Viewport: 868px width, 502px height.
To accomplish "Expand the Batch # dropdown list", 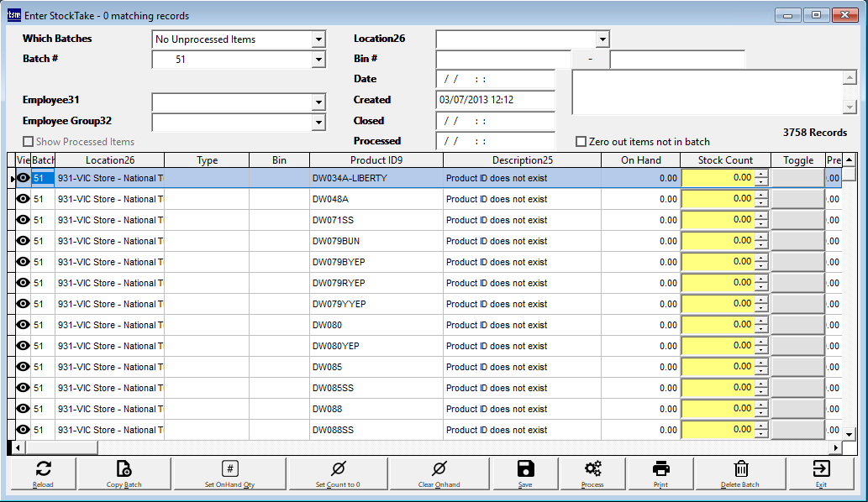I will click(318, 60).
